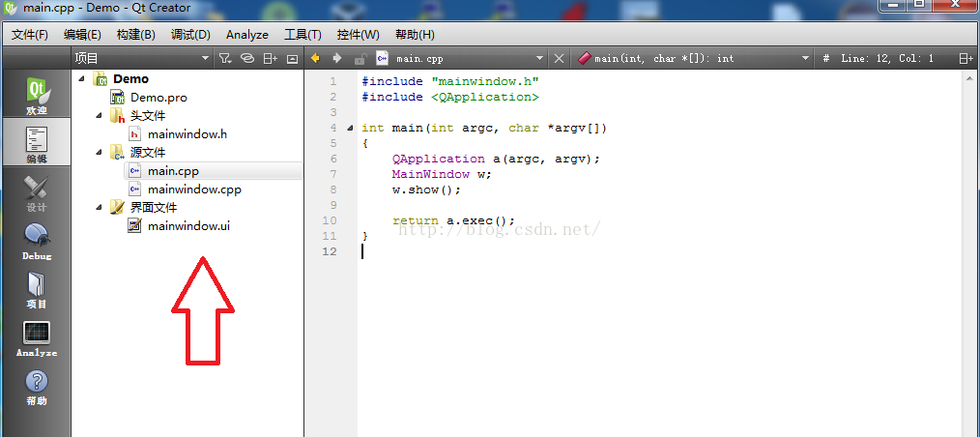
Task: Open the 帮助(H) menu
Action: point(415,35)
